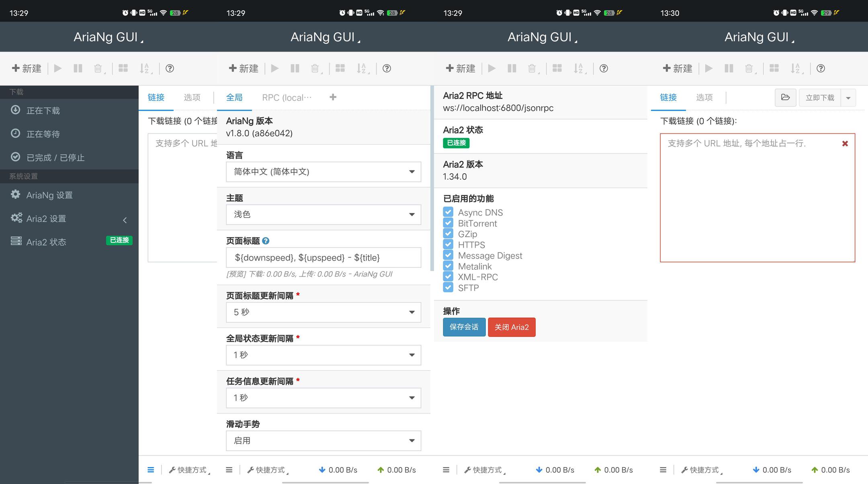Focus the 页面标题 input with ${downspeed}
Image resolution: width=868 pixels, height=484 pixels.
coord(323,257)
